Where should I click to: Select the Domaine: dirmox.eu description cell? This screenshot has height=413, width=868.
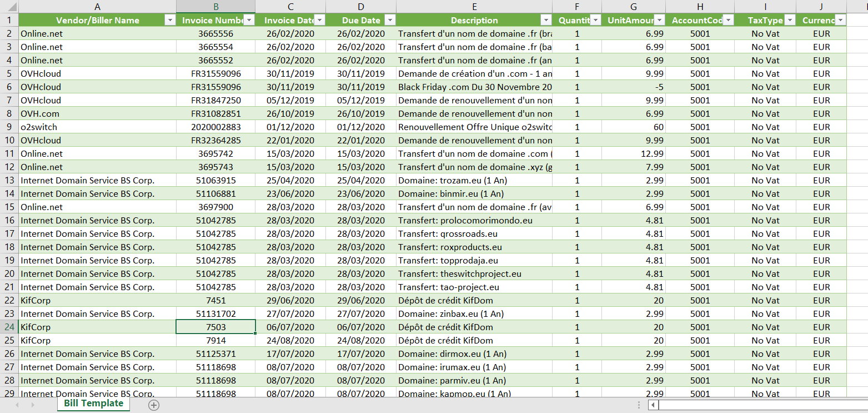474,354
